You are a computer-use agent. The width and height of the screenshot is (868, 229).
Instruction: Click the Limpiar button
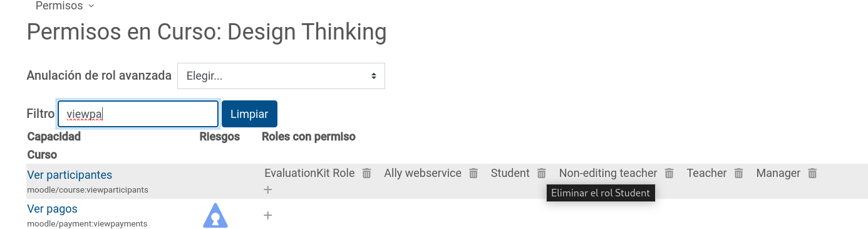pos(249,114)
